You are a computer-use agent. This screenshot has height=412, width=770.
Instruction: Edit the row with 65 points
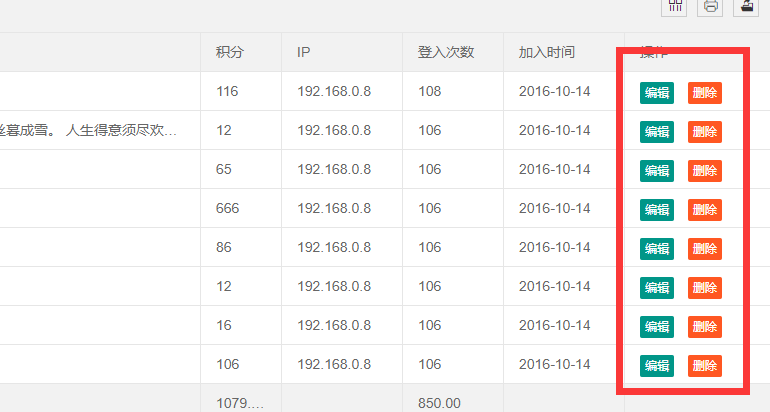(x=657, y=171)
